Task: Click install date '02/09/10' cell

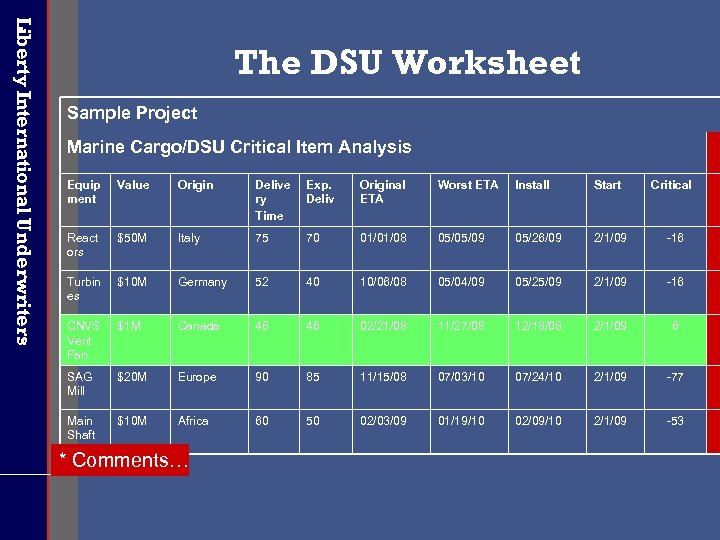Action: (x=547, y=432)
